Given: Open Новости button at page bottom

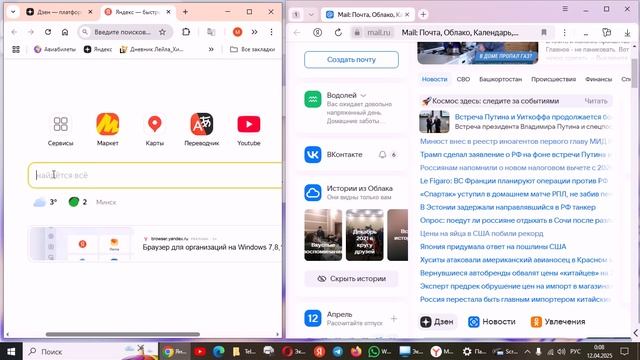Looking at the screenshot, I should coord(492,322).
